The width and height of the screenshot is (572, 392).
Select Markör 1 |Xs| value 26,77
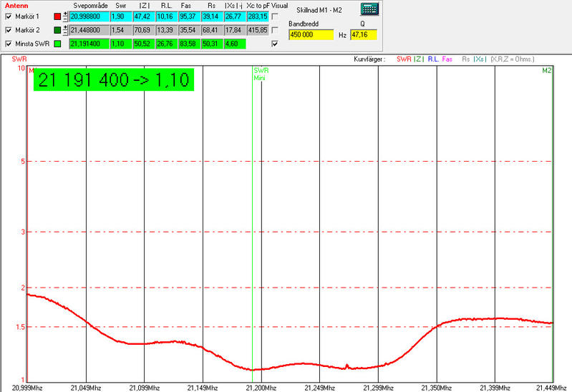point(235,16)
